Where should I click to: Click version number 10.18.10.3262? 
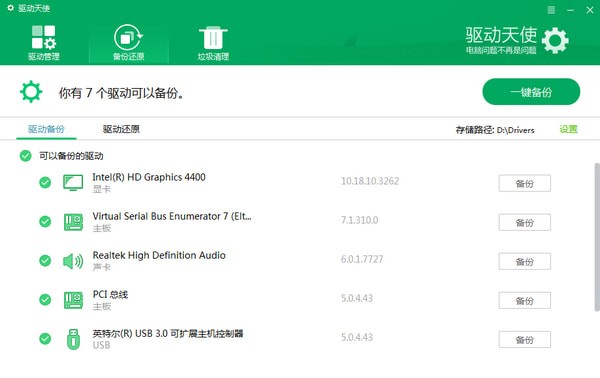[370, 181]
